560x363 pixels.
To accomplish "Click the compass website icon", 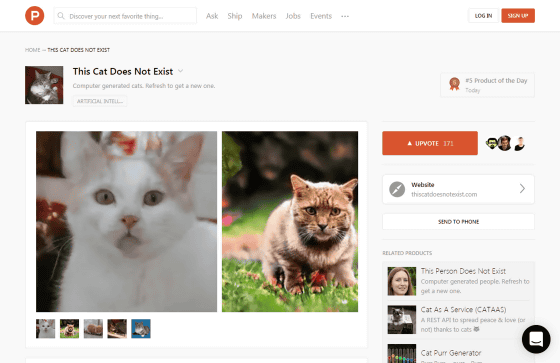I will (x=397, y=189).
